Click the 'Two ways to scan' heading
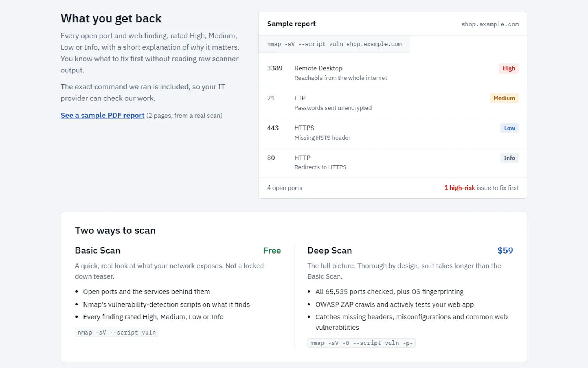588x368 pixels. point(115,230)
